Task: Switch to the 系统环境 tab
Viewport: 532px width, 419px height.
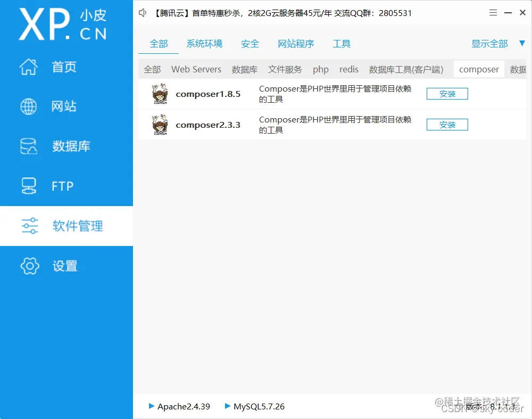Action: (x=204, y=43)
